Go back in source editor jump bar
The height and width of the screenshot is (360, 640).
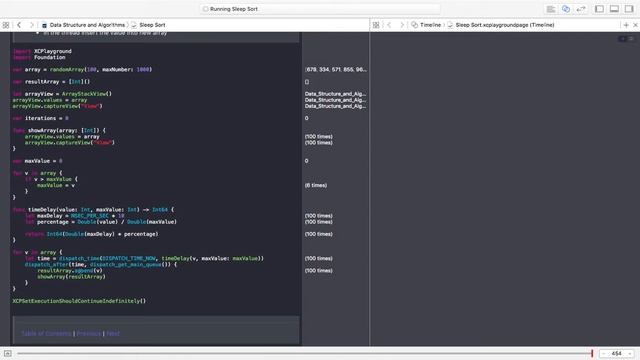tap(19, 25)
